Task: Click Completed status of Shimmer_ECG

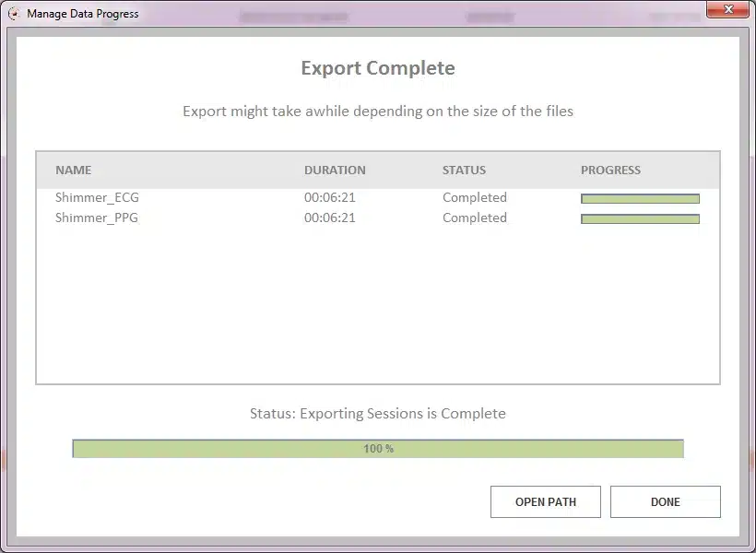Action: tap(475, 197)
